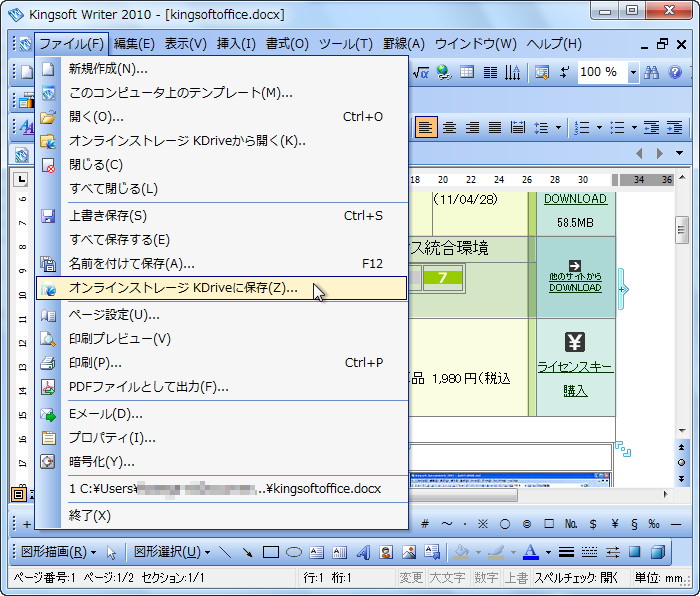Viewport: 700px width, 596px height.
Task: Select the rectangle shape tool
Action: point(271,553)
